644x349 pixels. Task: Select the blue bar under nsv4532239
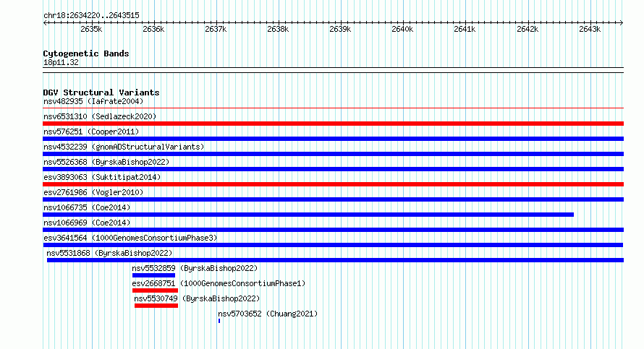coord(333,154)
